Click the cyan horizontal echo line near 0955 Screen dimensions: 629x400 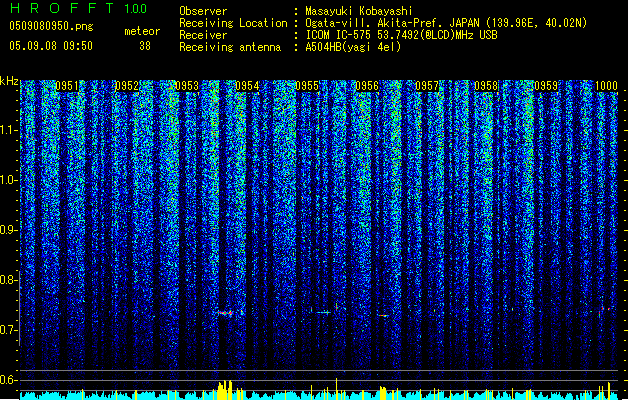[322, 312]
